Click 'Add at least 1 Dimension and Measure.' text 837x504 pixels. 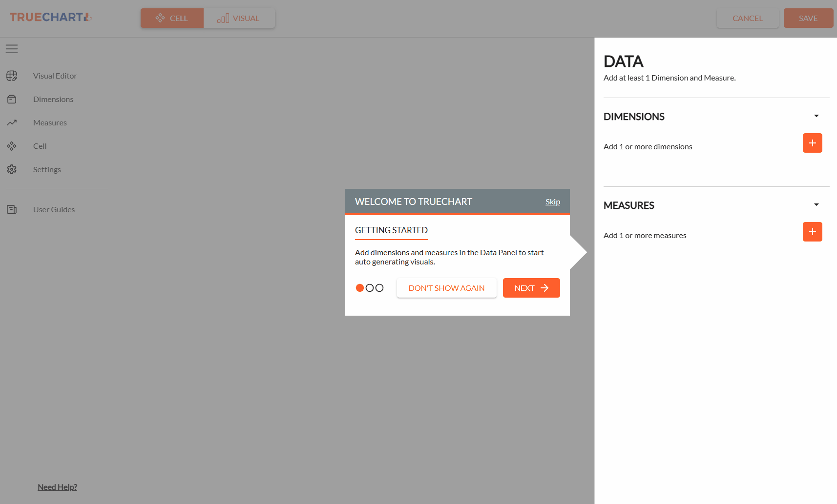click(670, 78)
